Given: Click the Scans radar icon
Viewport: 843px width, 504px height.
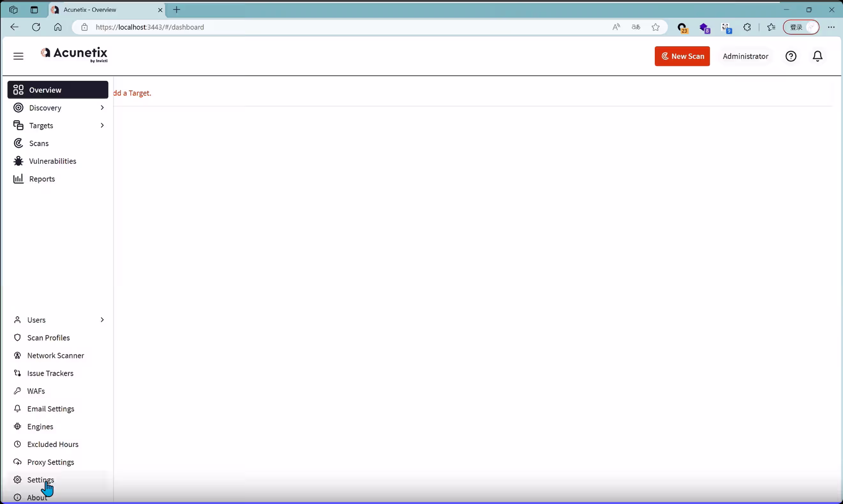Looking at the screenshot, I should (18, 143).
